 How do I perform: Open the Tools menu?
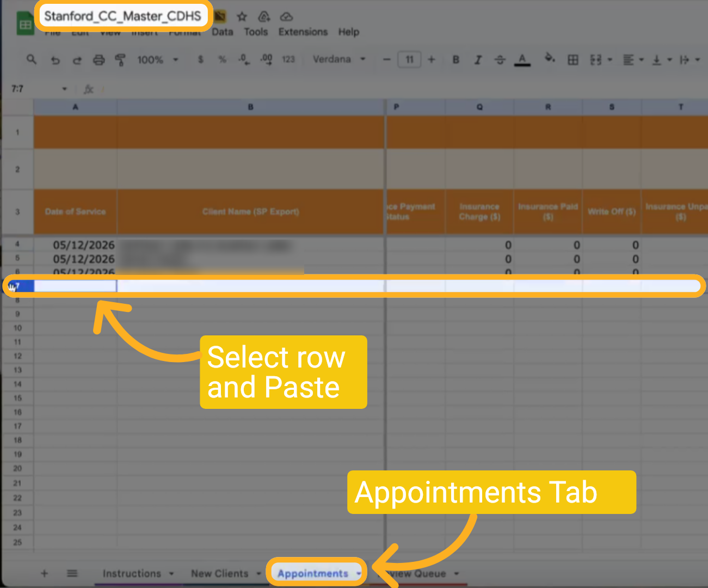[x=256, y=32]
